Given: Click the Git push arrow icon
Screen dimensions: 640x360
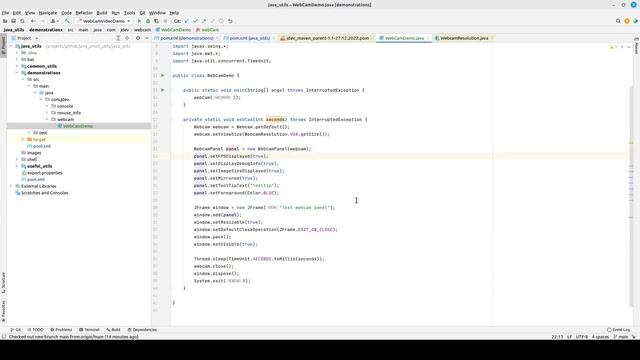Looking at the screenshot, I should point(204,21).
